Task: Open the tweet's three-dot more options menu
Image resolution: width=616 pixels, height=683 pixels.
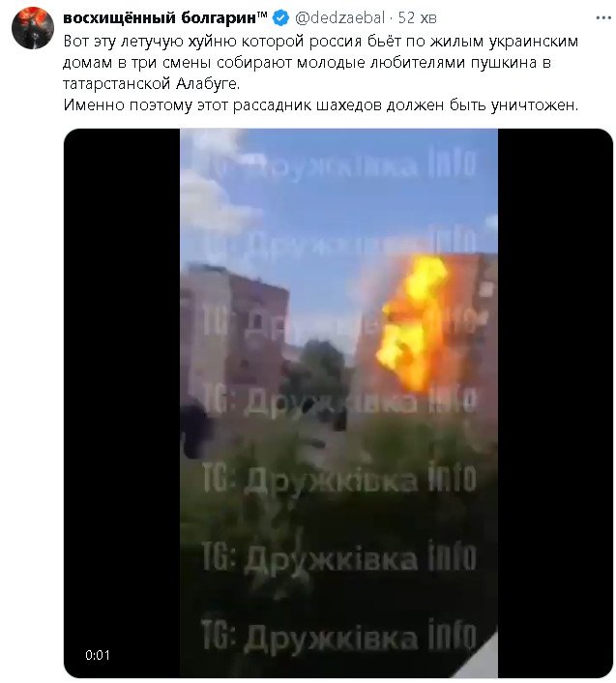Action: click(x=602, y=17)
